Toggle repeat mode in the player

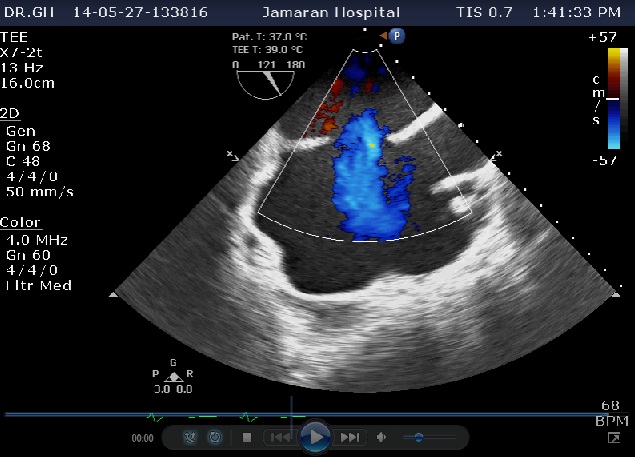(x=213, y=437)
